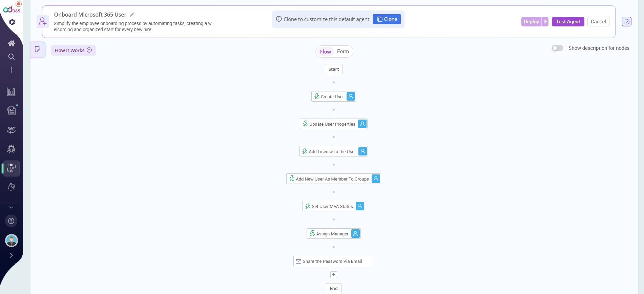Screen dimensions: 644x294
Task: Open the alerts bell icon in sidebar
Action: tap(11, 187)
